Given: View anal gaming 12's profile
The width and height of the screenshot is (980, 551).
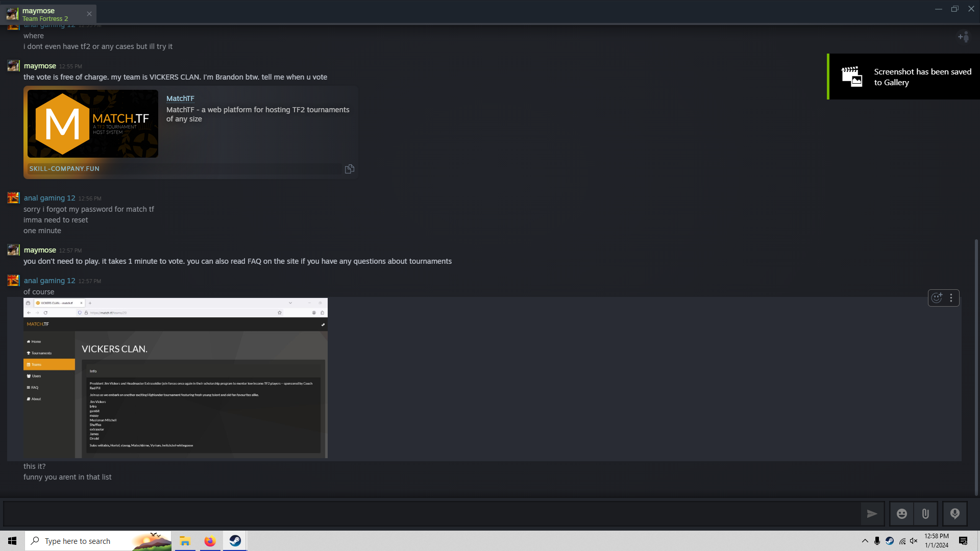Looking at the screenshot, I should click(49, 280).
